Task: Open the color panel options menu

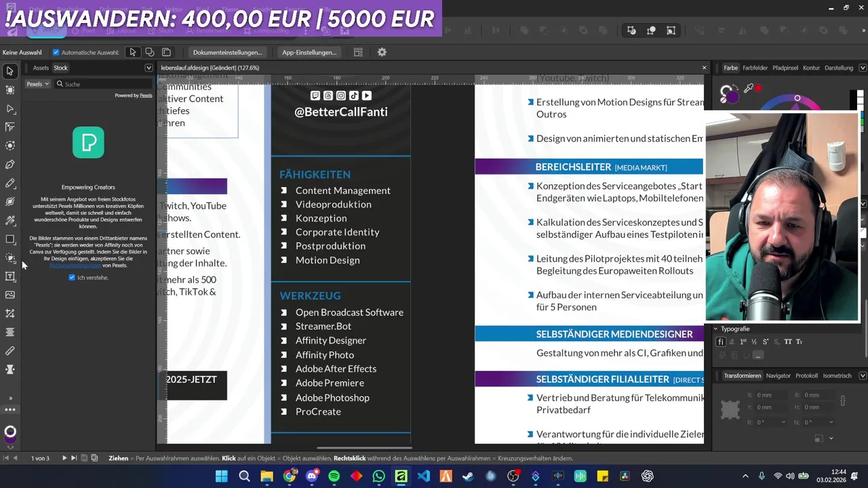Action: [863, 68]
